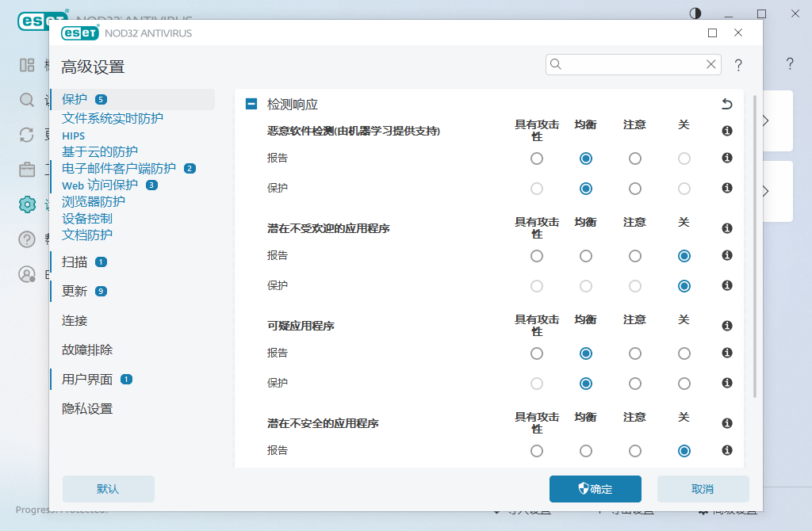Open the help question mark in main window
812x531 pixels.
coord(790,63)
